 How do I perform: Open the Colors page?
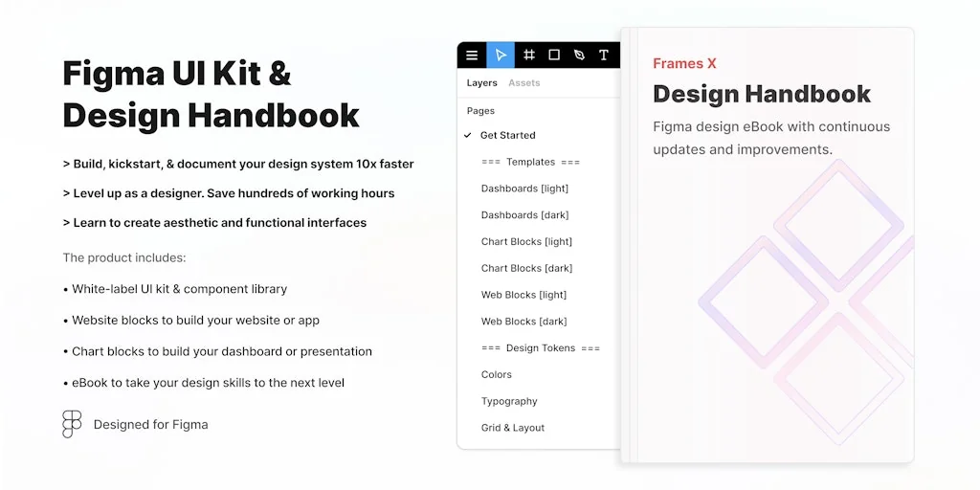click(497, 374)
